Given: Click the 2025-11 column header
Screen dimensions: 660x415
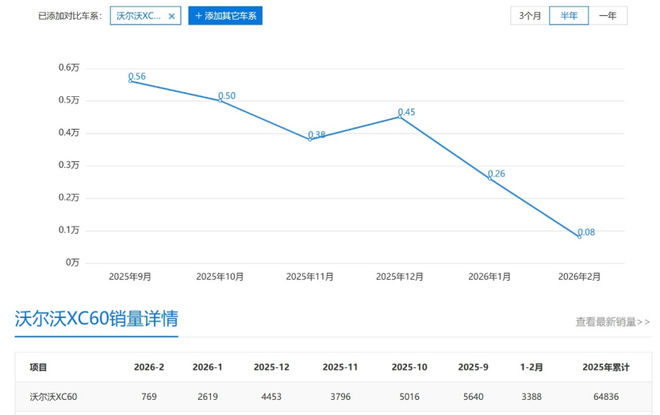Looking at the screenshot, I should coord(340,367).
